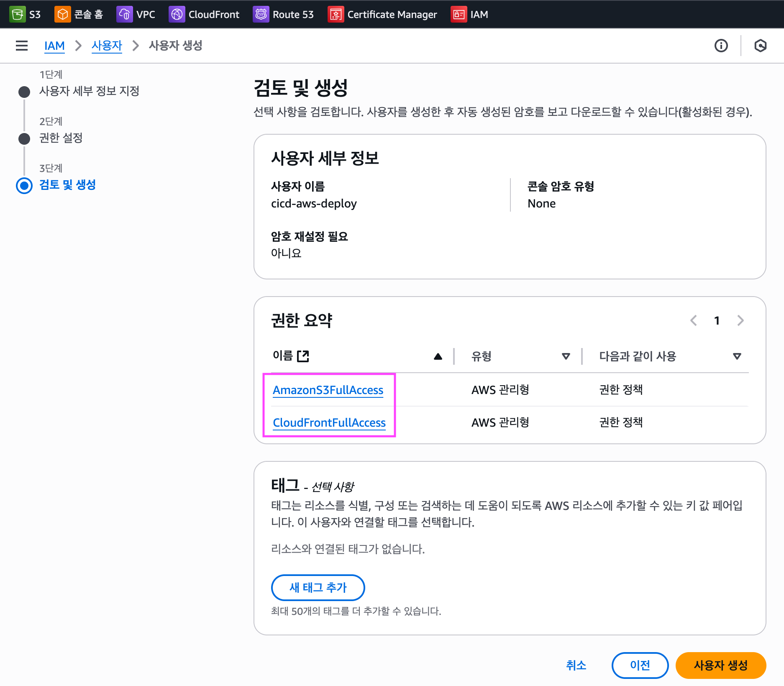Click the 사용자 생성 button
The height and width of the screenshot is (686, 784).
click(x=720, y=665)
